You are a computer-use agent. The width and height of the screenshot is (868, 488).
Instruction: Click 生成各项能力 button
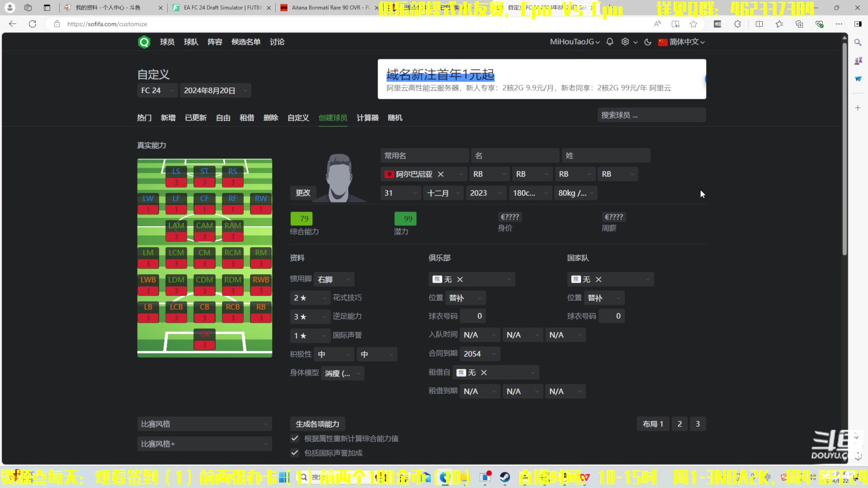point(317,424)
